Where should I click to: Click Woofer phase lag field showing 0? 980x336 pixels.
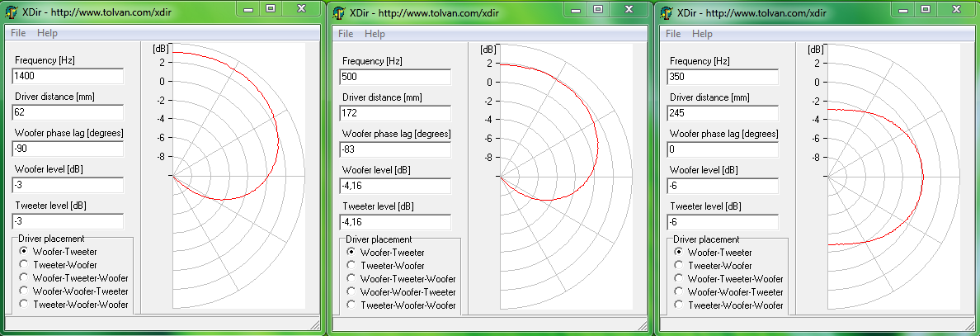pyautogui.click(x=723, y=149)
